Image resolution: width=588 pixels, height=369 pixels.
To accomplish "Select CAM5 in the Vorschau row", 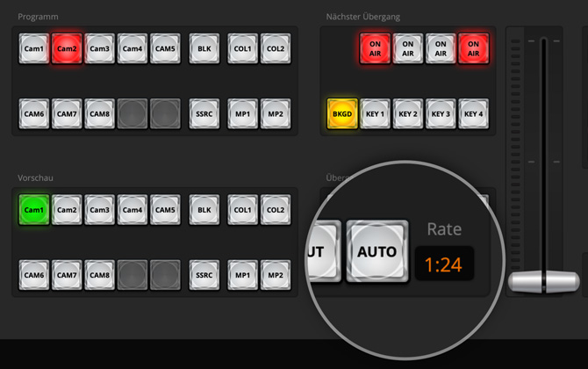I will pos(165,211).
